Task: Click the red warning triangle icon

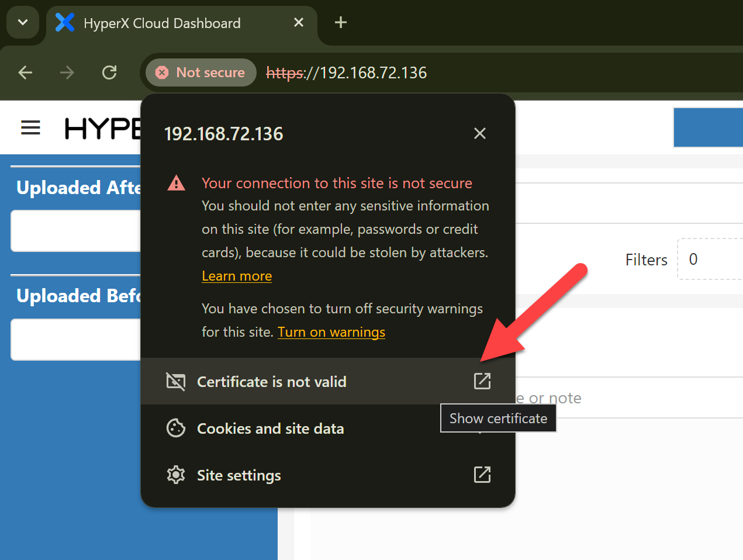Action: [x=176, y=183]
